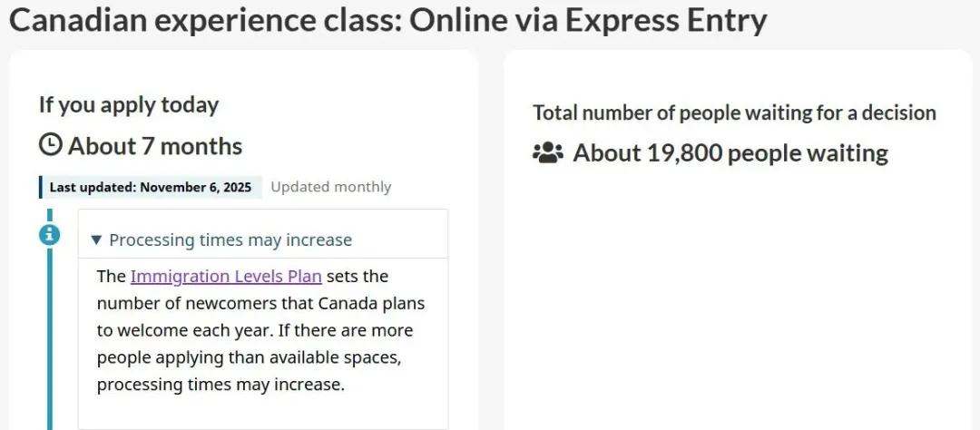The width and height of the screenshot is (980, 430).
Task: Click the "Canadian experience class" page heading
Action: 387,19
